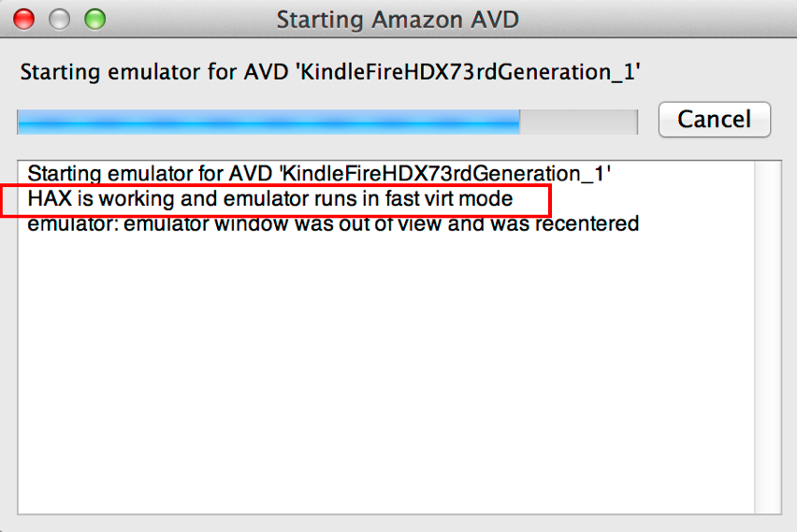Image resolution: width=797 pixels, height=532 pixels.
Task: Select the 'emulator window was out of view' line
Action: (x=332, y=224)
